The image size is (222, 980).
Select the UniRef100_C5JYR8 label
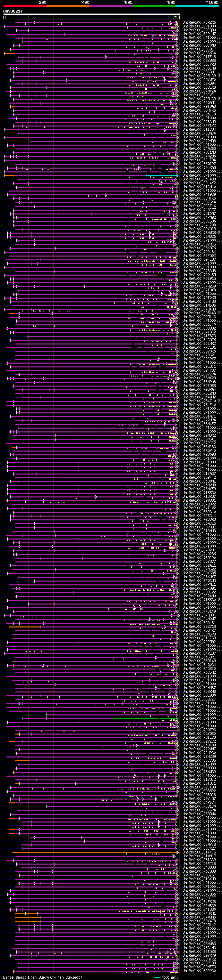(199, 64)
